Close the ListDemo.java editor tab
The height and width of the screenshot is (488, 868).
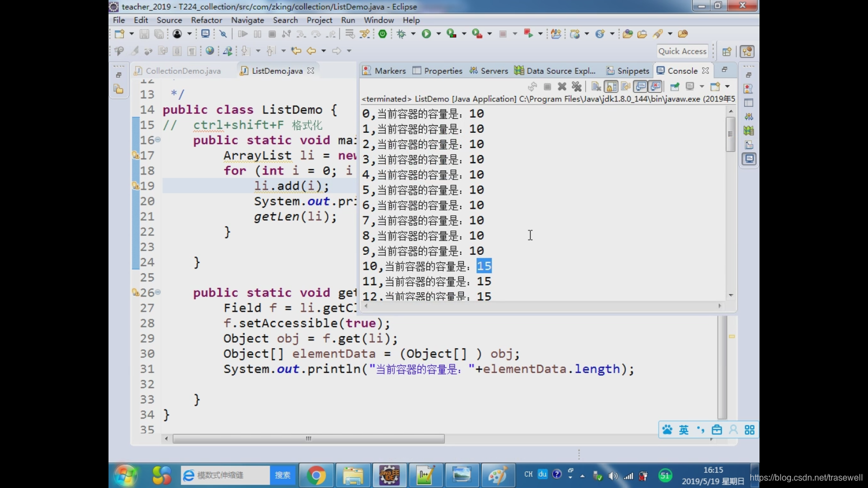pyautogui.click(x=310, y=70)
